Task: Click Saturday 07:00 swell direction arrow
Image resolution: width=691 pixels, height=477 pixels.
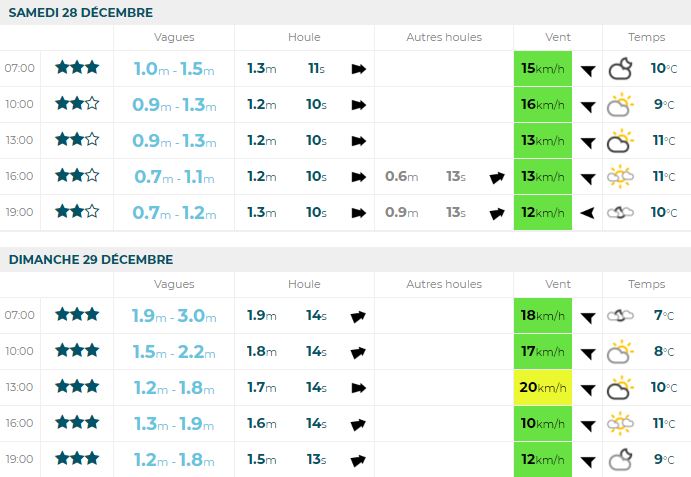Action: (x=358, y=69)
